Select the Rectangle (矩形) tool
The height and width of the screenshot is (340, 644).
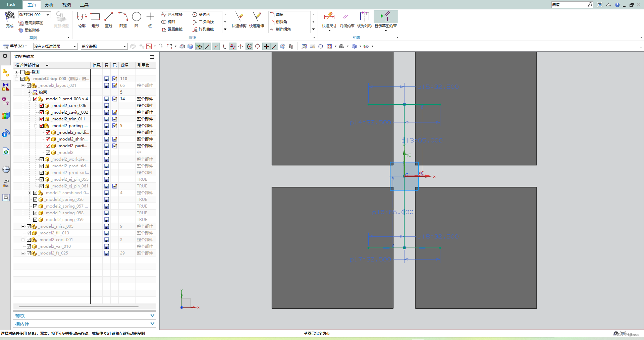[x=95, y=19]
